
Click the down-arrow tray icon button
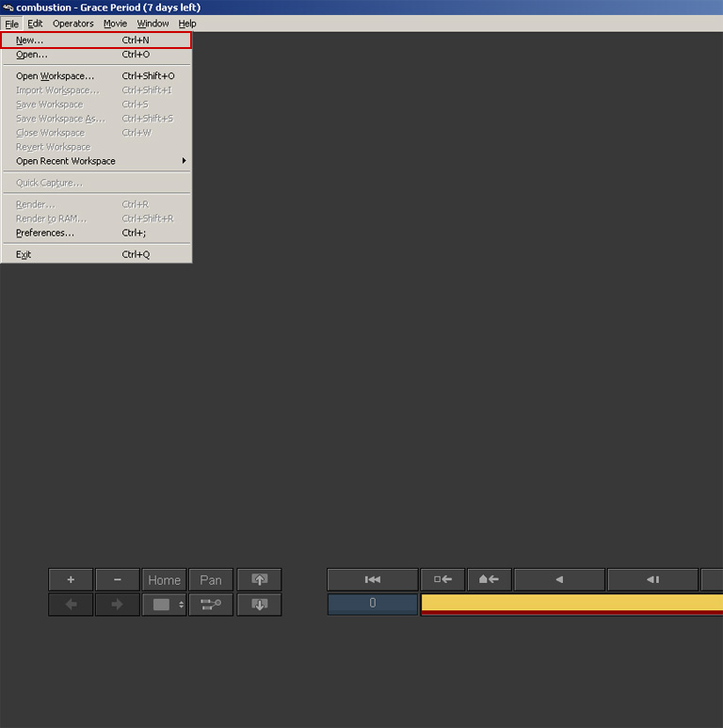(x=259, y=604)
